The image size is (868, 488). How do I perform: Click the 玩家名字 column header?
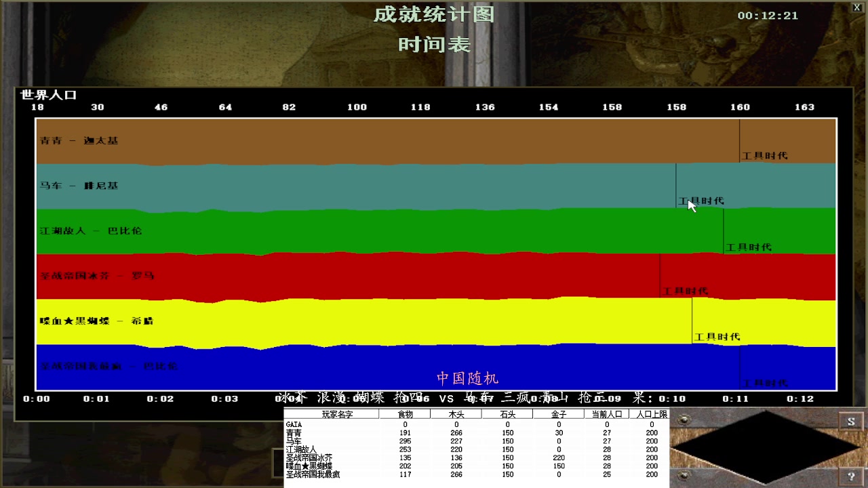pyautogui.click(x=332, y=414)
